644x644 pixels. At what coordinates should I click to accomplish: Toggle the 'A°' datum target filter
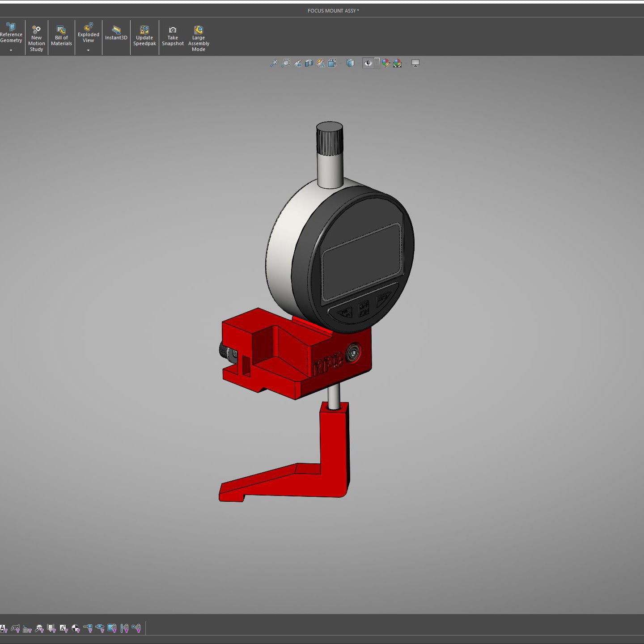coord(64,628)
